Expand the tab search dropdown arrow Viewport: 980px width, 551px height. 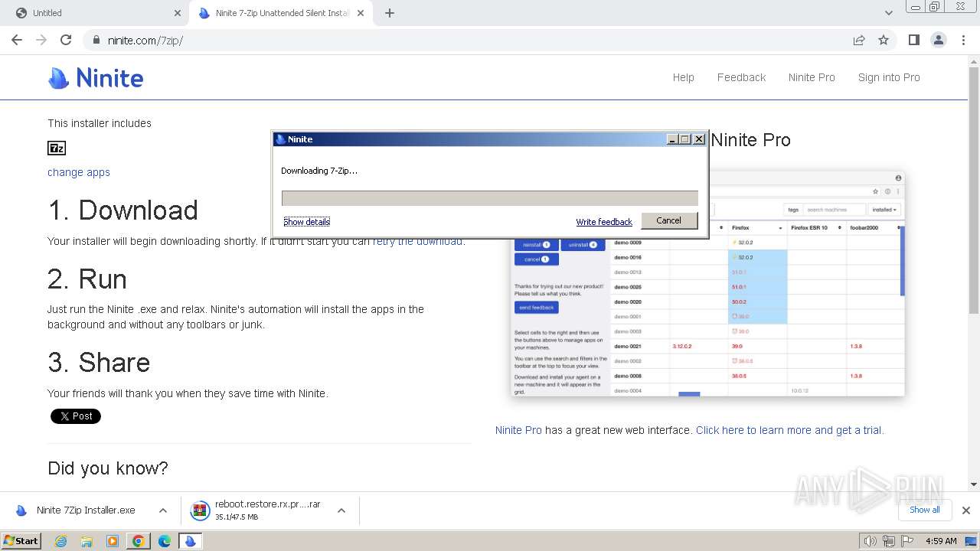(889, 13)
